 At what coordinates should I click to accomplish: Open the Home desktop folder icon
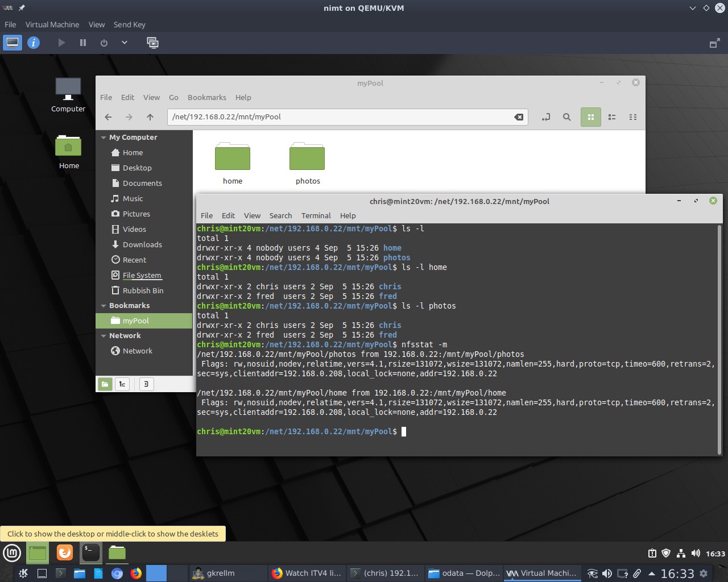(x=69, y=152)
